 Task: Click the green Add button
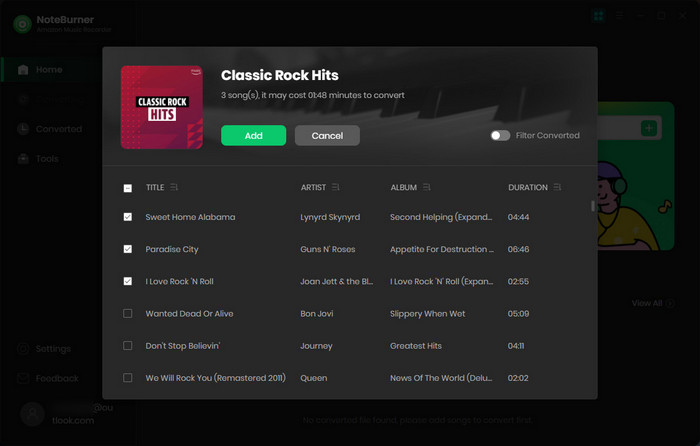[254, 135]
